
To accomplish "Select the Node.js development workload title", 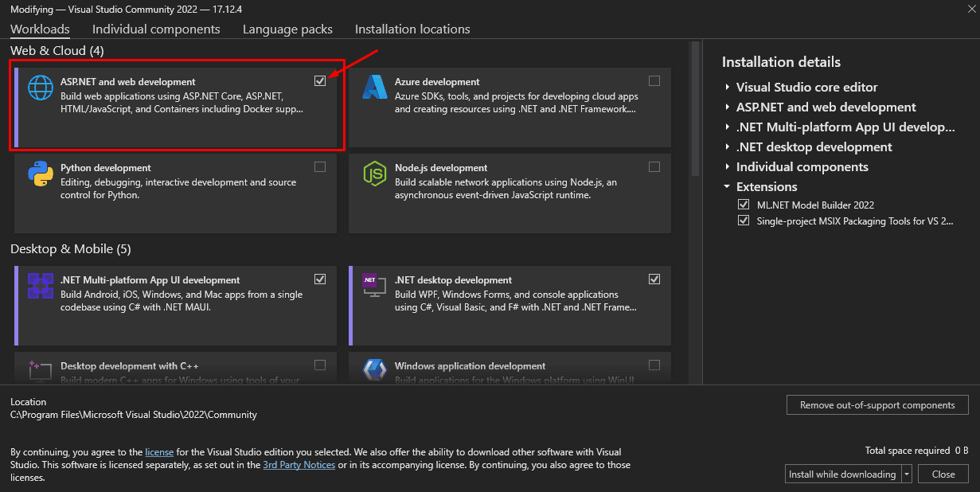I will 441,167.
